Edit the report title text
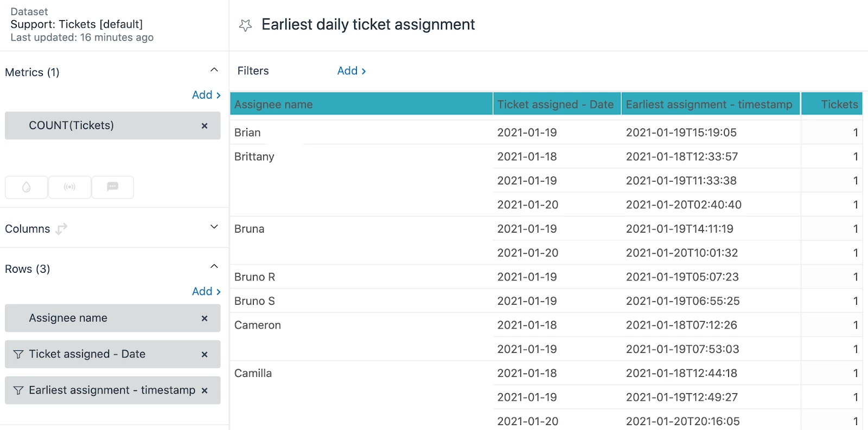This screenshot has width=868, height=430. 368,25
